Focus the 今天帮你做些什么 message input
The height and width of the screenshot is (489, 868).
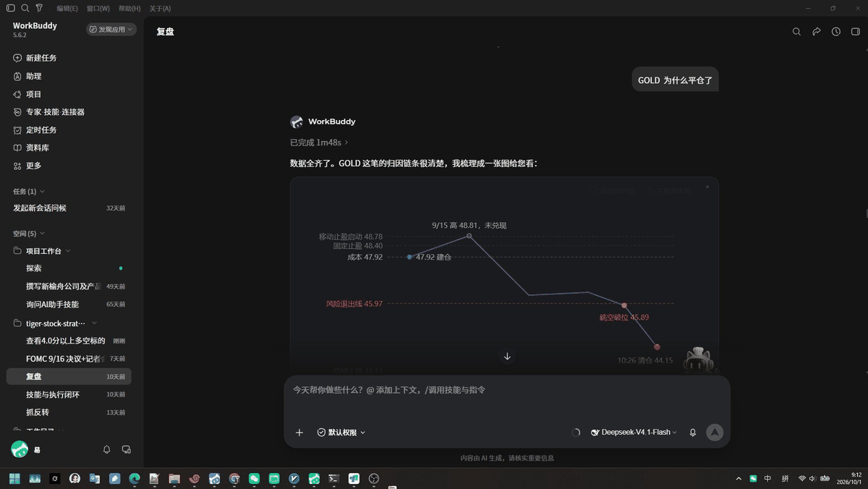click(x=506, y=390)
